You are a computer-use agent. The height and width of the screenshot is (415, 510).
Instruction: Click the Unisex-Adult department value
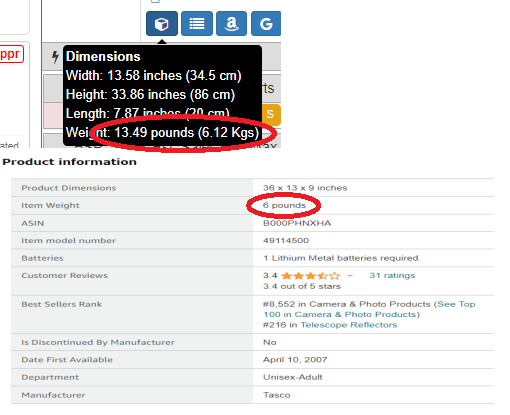click(x=293, y=377)
